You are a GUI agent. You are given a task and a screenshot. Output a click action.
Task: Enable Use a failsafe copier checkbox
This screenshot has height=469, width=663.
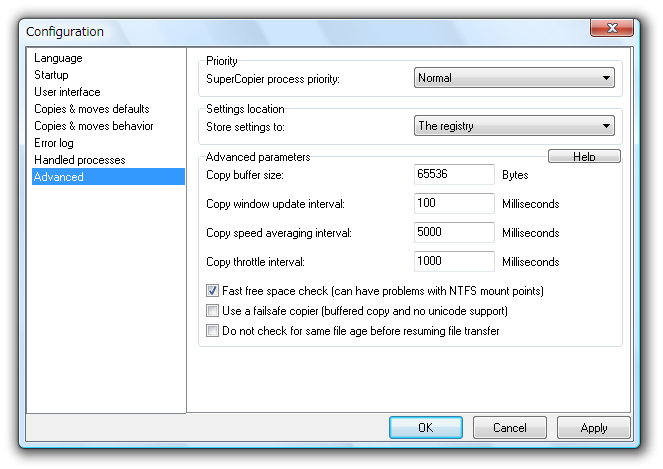tap(212, 311)
